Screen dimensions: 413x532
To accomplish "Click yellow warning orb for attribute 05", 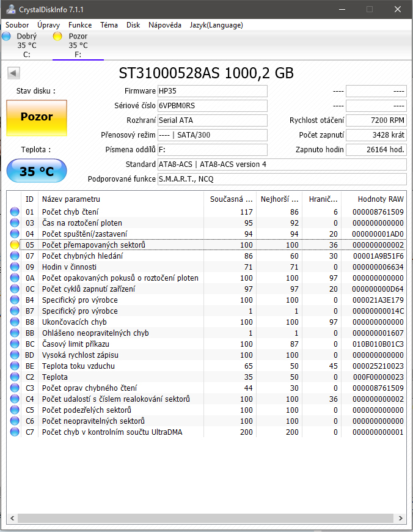I will (15, 245).
